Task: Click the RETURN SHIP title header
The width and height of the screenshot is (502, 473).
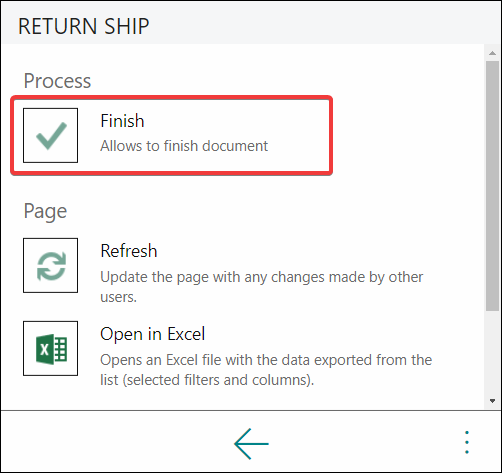Action: pos(83,26)
